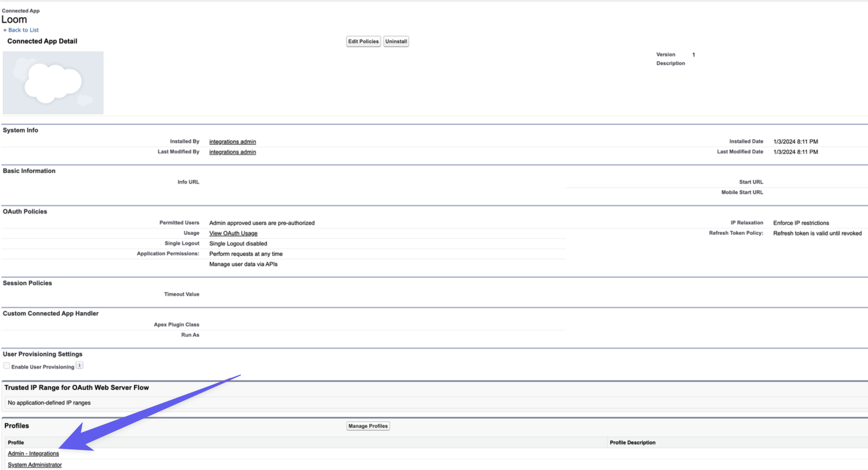
Task: Open View OAuth Usage report
Action: 233,233
